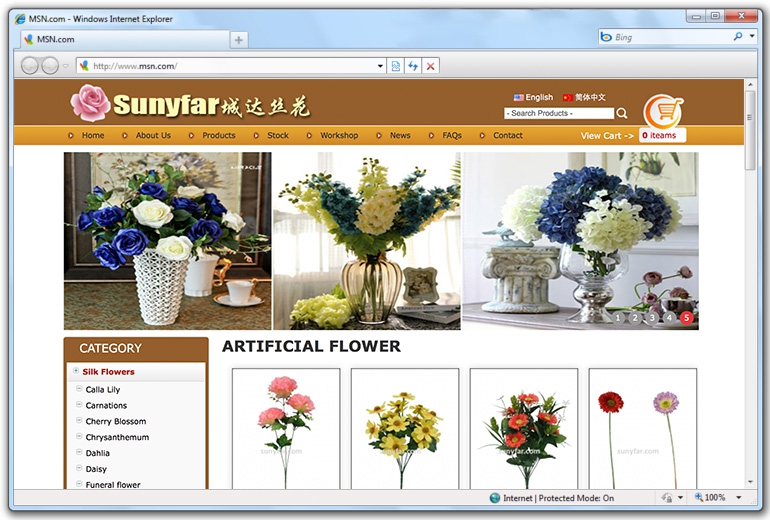Click the Internet Explorer title bar icon

point(20,19)
